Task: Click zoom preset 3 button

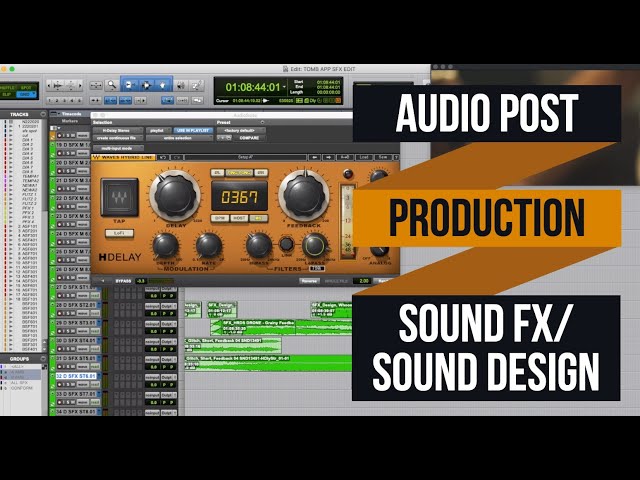Action: click(64, 100)
